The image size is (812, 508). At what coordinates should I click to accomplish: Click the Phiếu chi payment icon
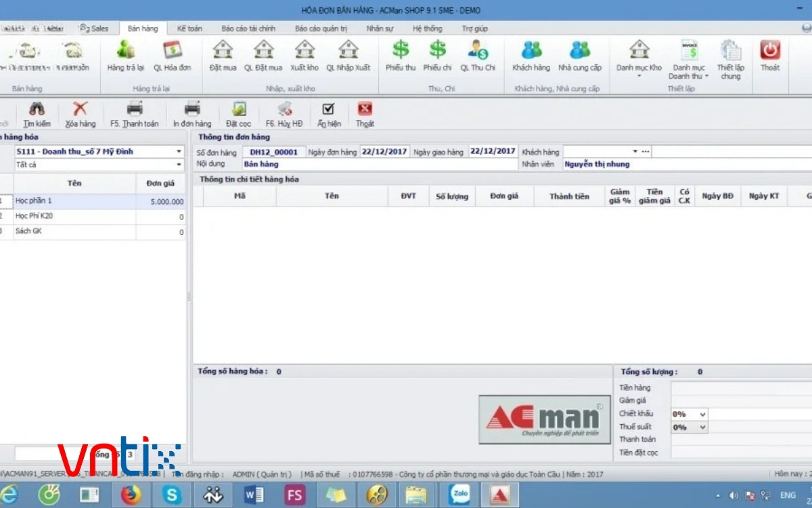(x=438, y=51)
